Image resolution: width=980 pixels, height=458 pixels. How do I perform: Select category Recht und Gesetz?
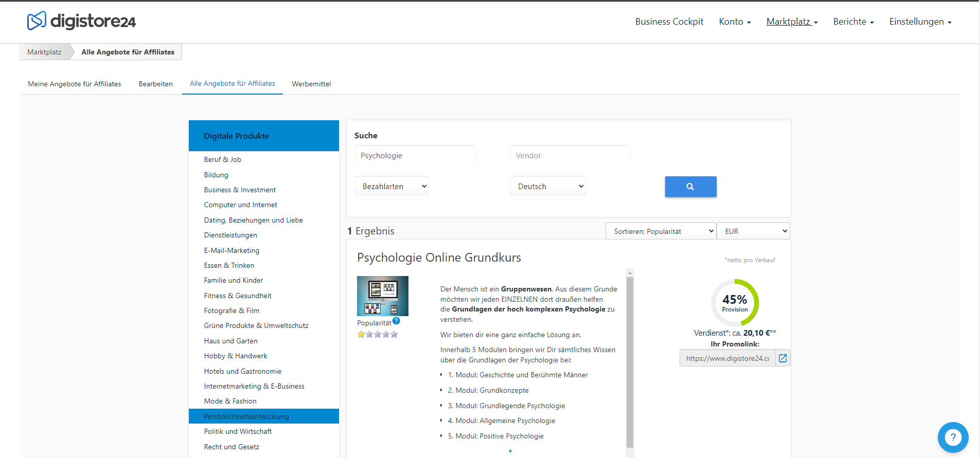coord(231,447)
